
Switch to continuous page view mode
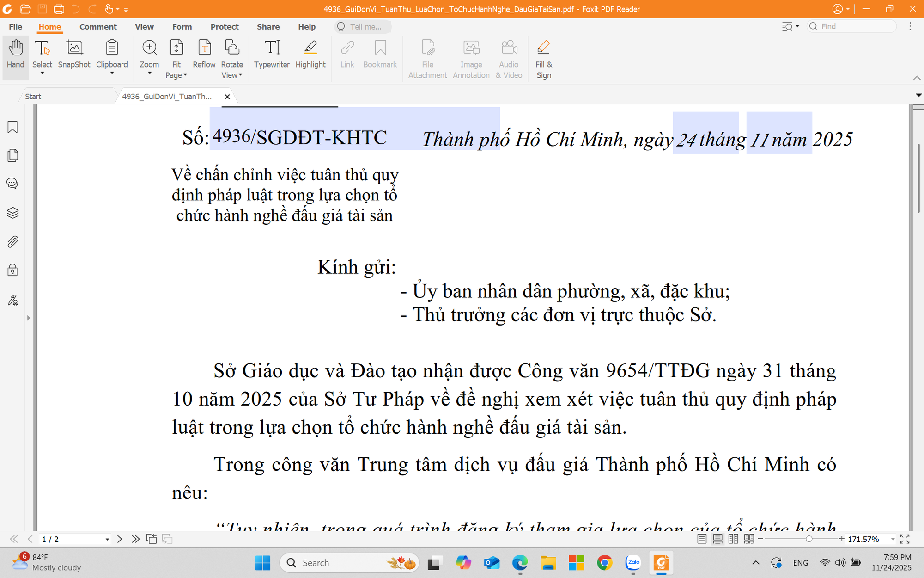pos(717,539)
